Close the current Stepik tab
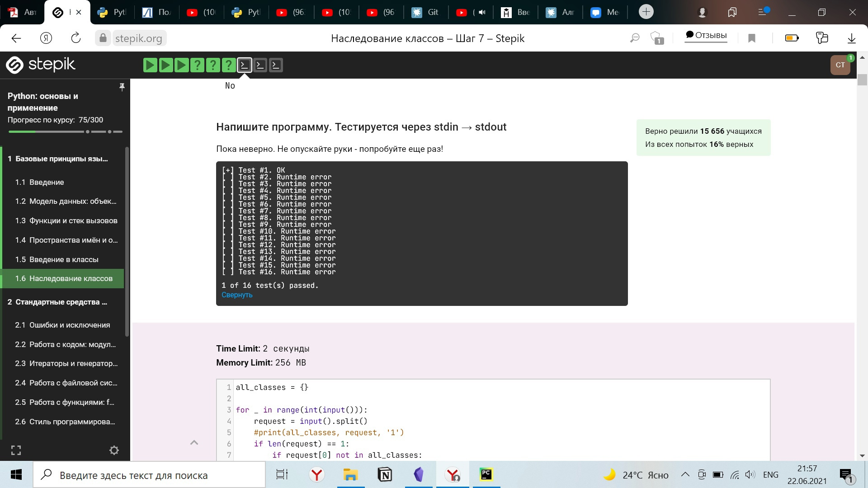Image resolution: width=868 pixels, height=488 pixels. click(x=79, y=12)
